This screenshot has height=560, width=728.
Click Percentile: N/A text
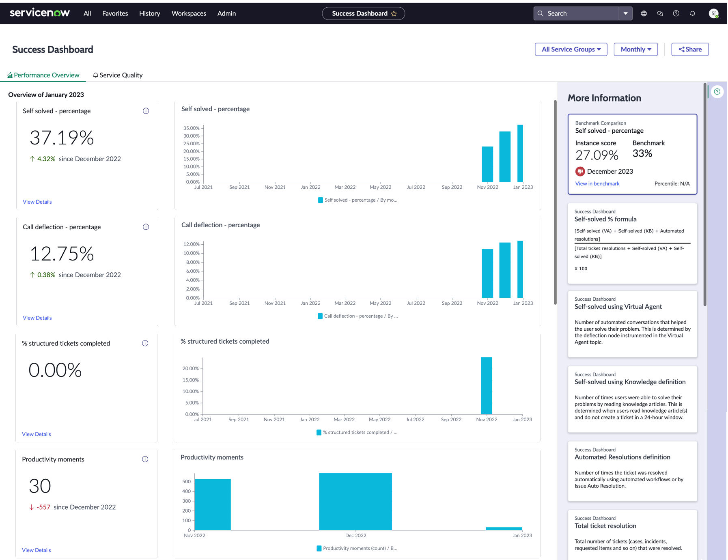672,183
